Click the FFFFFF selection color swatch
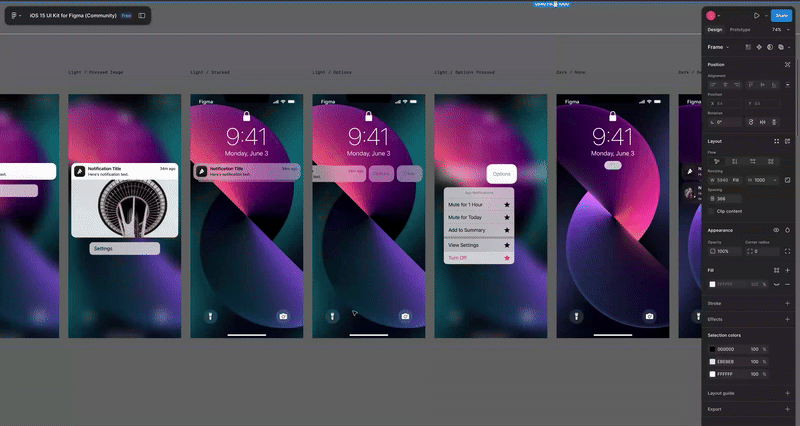The image size is (800, 426). [x=713, y=374]
